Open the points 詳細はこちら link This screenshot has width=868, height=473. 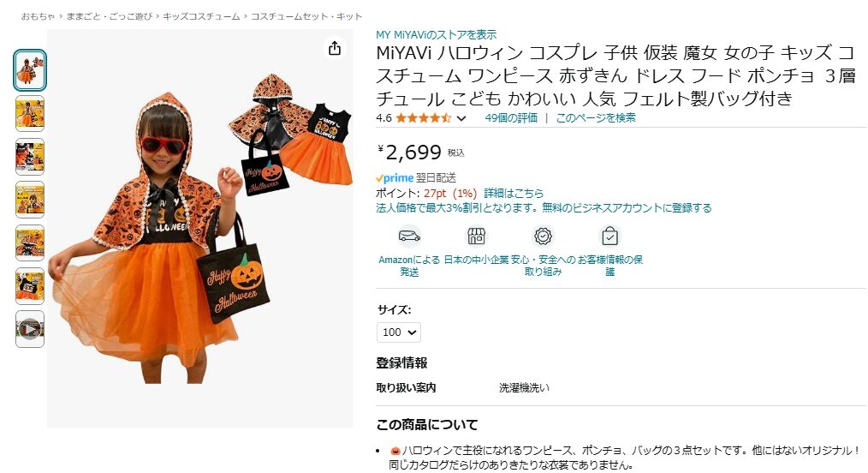coord(514,194)
